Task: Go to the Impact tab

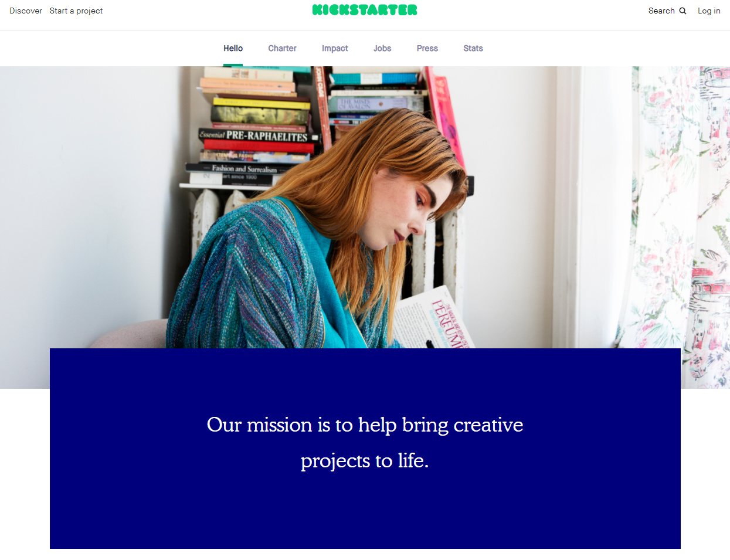Action: click(x=335, y=48)
